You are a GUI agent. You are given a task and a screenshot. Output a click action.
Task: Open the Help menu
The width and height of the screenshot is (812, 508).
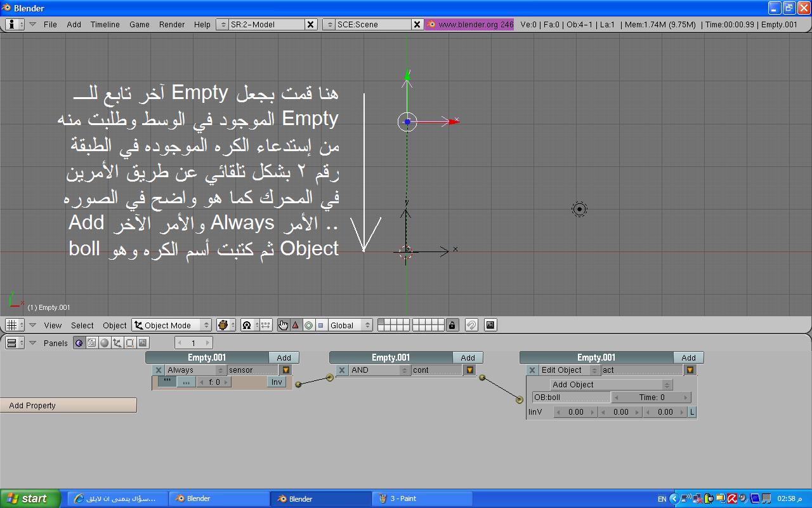(202, 24)
